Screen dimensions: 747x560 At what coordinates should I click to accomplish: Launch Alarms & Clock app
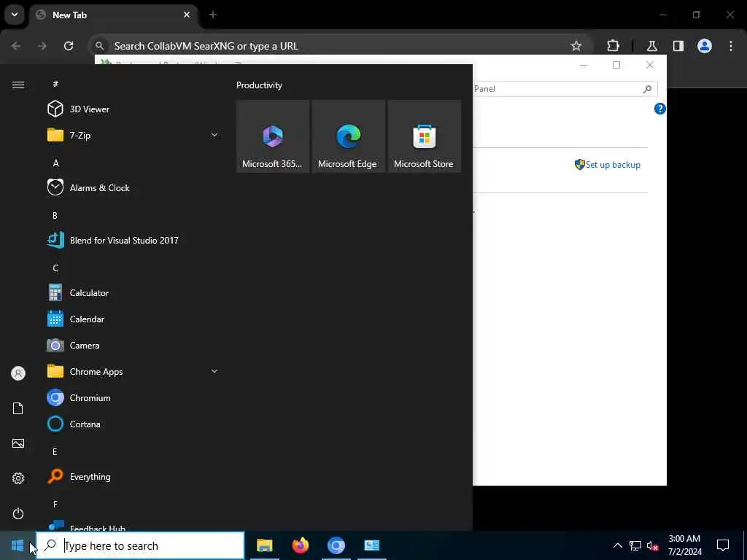coord(133,187)
